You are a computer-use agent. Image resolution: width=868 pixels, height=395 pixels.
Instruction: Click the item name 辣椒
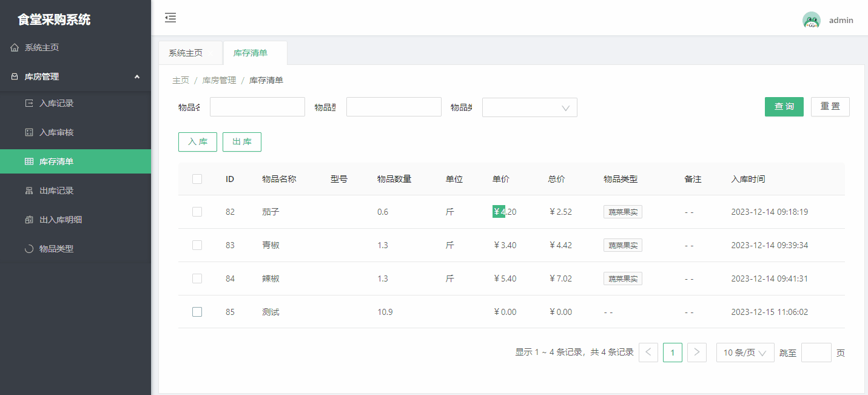click(271, 279)
